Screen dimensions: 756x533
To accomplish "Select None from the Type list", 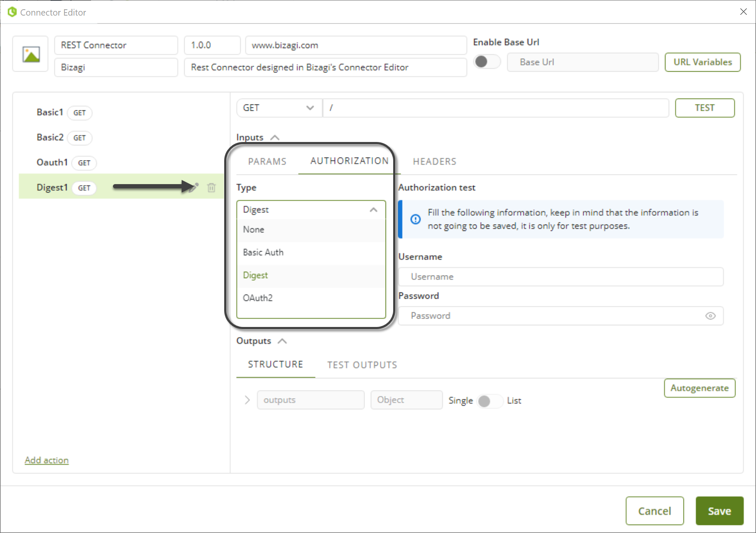I will pyautogui.click(x=311, y=230).
